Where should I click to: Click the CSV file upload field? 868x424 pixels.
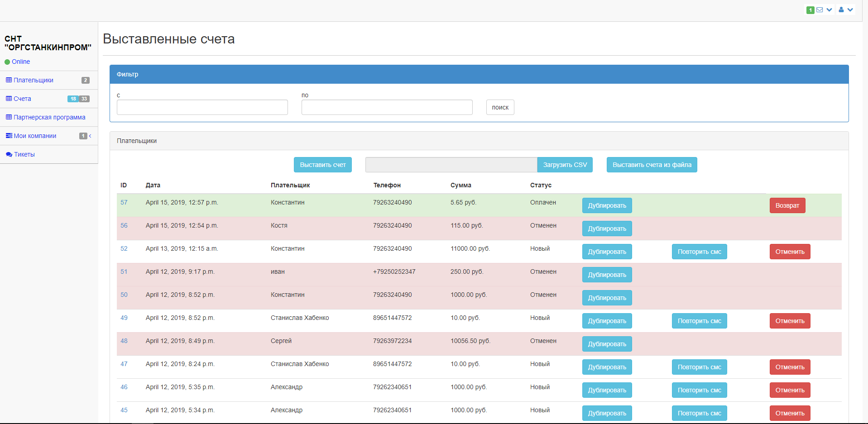[x=451, y=165]
